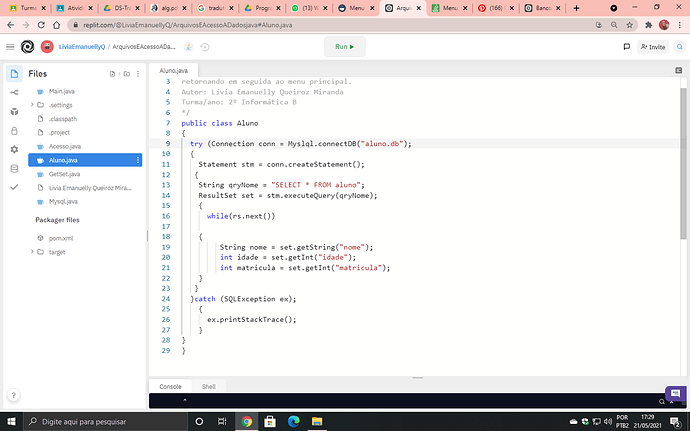Expand the .settings folder
This screenshot has width=690, height=431.
(32, 105)
